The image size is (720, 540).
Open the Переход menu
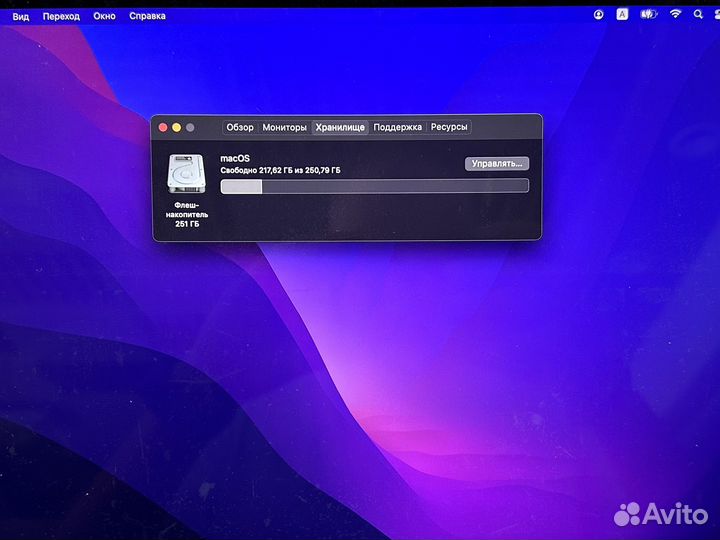tap(61, 17)
